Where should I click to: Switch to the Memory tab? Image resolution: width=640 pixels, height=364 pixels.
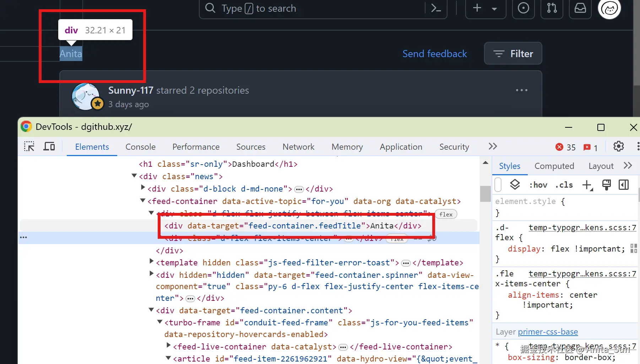click(x=347, y=147)
